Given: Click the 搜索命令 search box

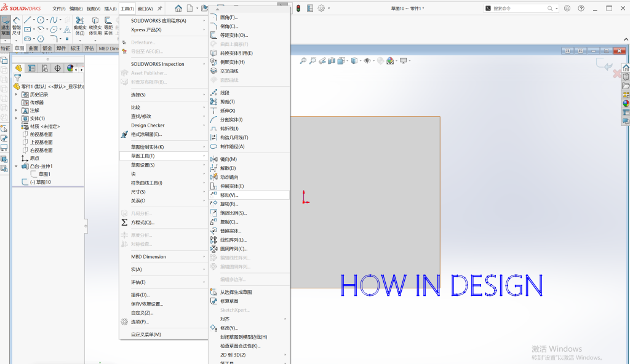Looking at the screenshot, I should [520, 8].
